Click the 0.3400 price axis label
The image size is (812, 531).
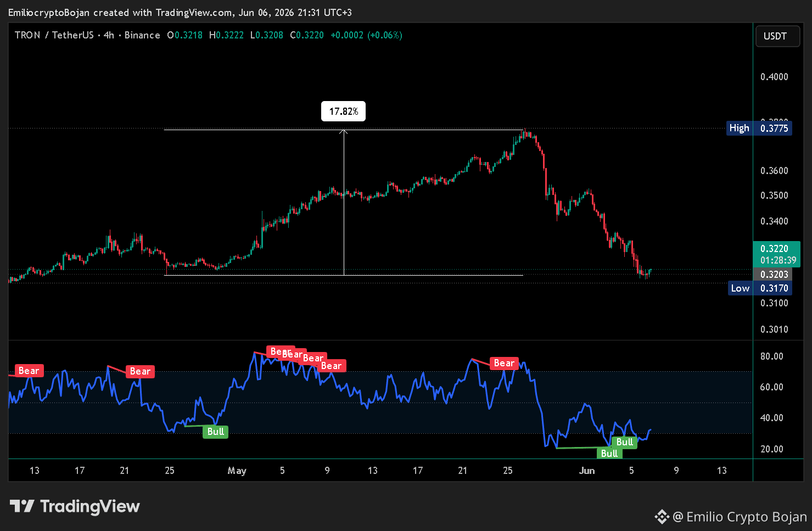point(774,221)
